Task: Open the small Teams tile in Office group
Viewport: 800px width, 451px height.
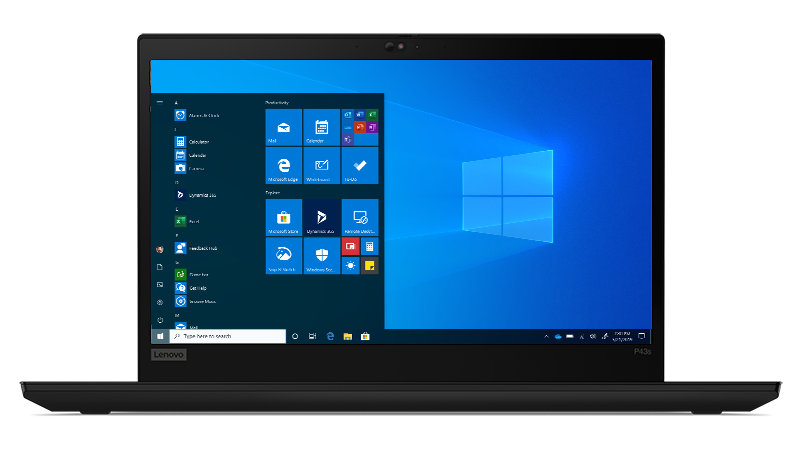Action: (347, 139)
